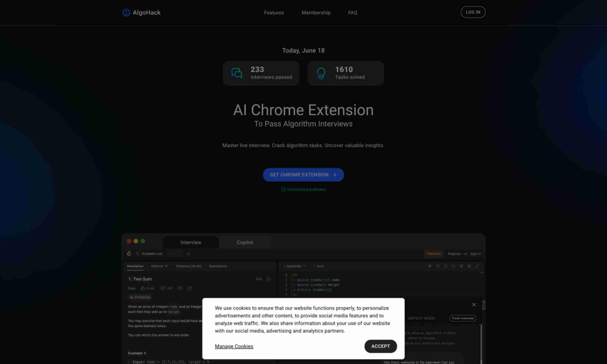The height and width of the screenshot is (364, 607).
Task: Open Problem List in the demo
Action: tap(152, 254)
